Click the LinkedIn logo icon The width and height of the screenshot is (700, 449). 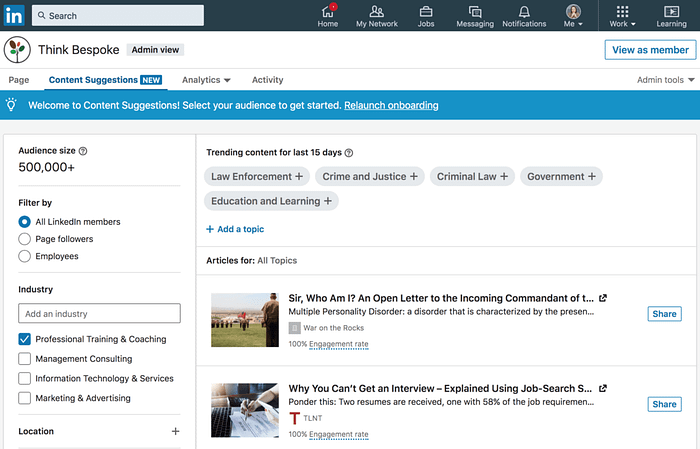pyautogui.click(x=14, y=16)
